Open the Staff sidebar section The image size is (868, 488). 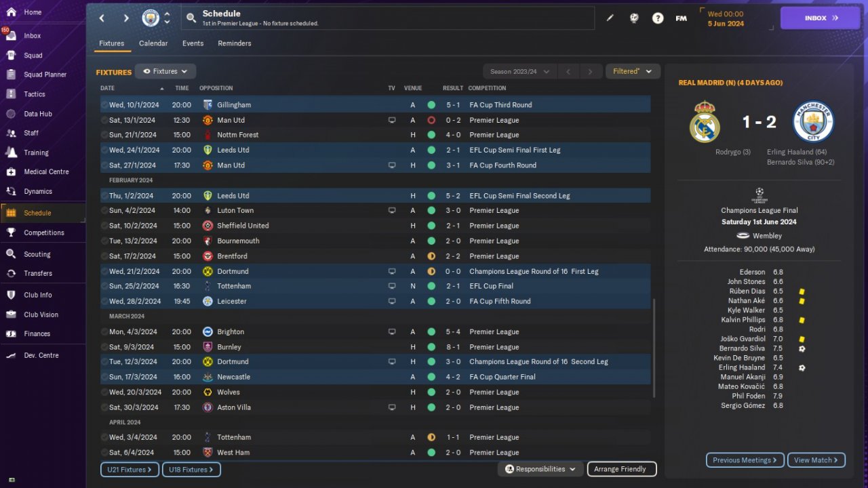click(31, 133)
